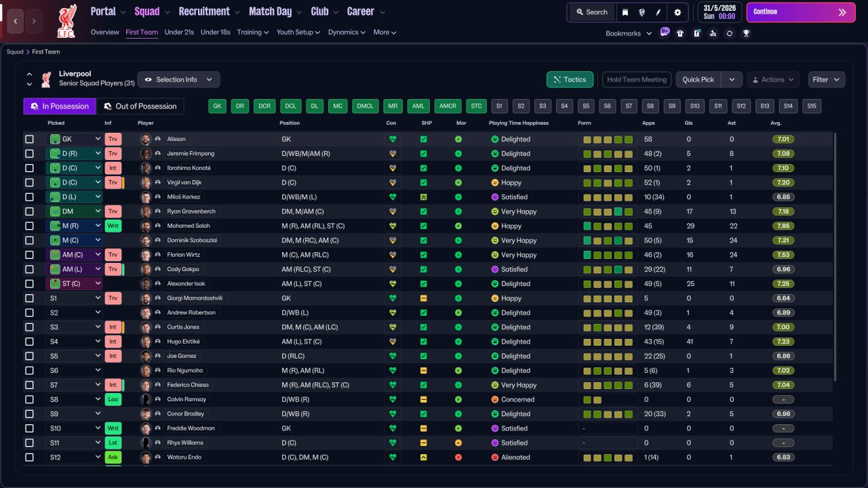Expand the Bookmarks dropdown

[629, 33]
